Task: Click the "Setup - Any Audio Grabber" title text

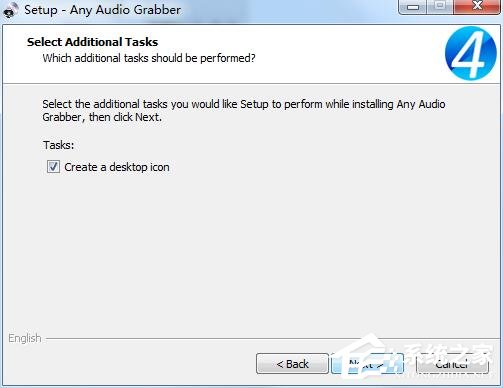Action: pos(103,10)
